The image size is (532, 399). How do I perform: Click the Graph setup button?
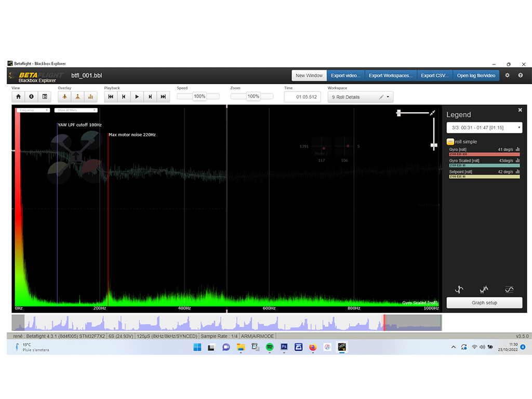coord(484,303)
